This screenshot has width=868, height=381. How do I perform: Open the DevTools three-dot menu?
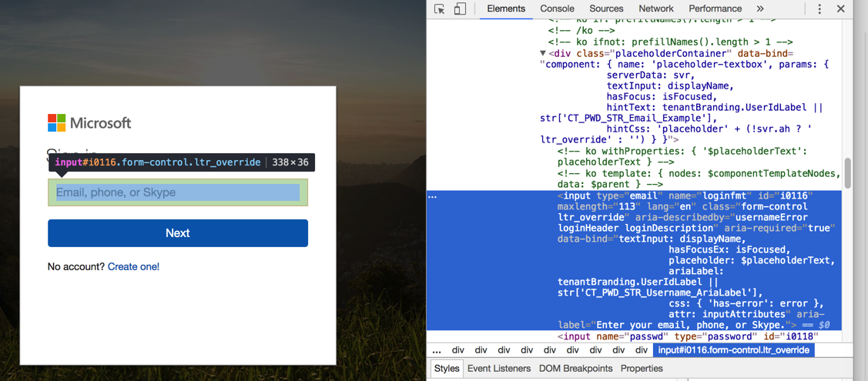(819, 8)
